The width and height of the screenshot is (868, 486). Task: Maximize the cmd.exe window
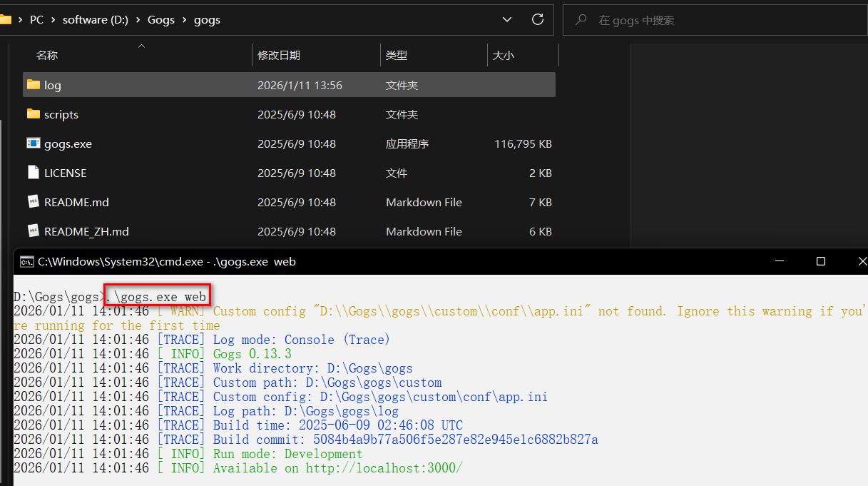point(821,262)
